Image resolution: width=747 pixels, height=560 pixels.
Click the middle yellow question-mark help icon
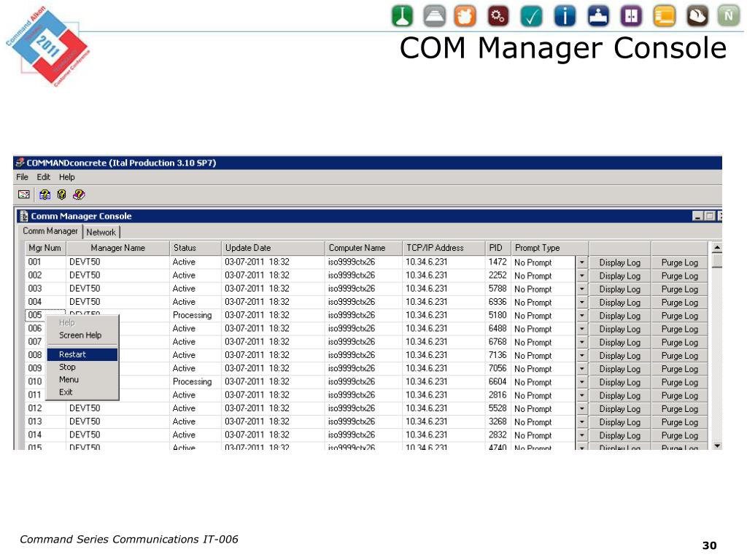pyautogui.click(x=61, y=194)
